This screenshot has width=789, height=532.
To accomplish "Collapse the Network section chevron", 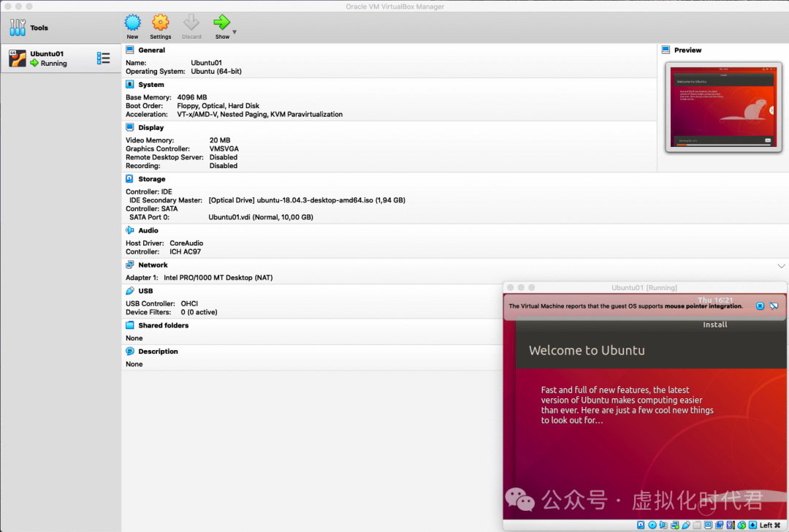I will point(781,266).
